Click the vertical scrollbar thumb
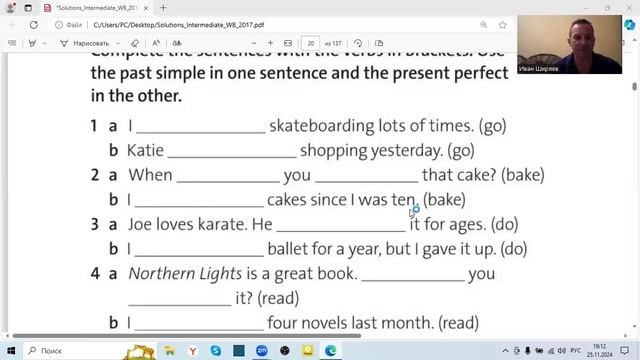This screenshot has width=640, height=360. [x=634, y=87]
